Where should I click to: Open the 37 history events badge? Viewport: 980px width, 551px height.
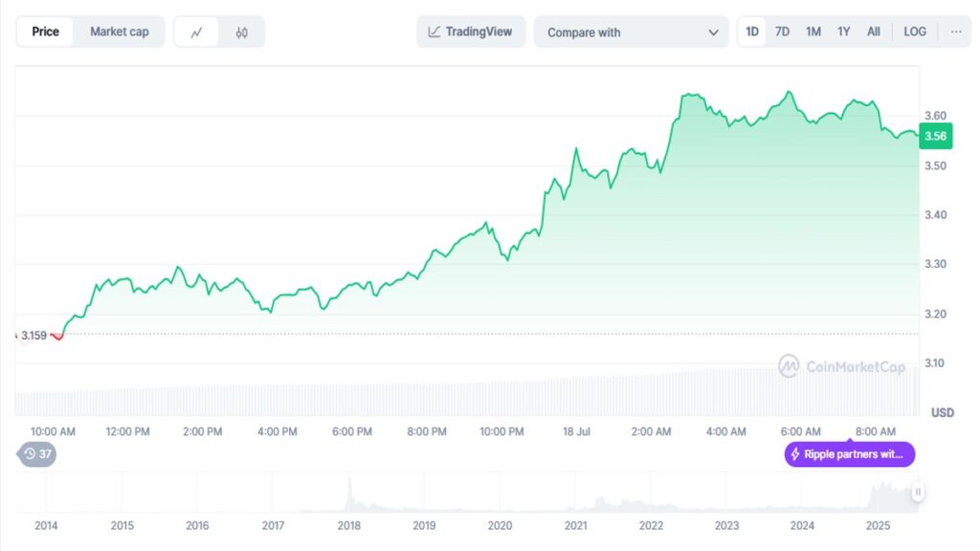37,454
